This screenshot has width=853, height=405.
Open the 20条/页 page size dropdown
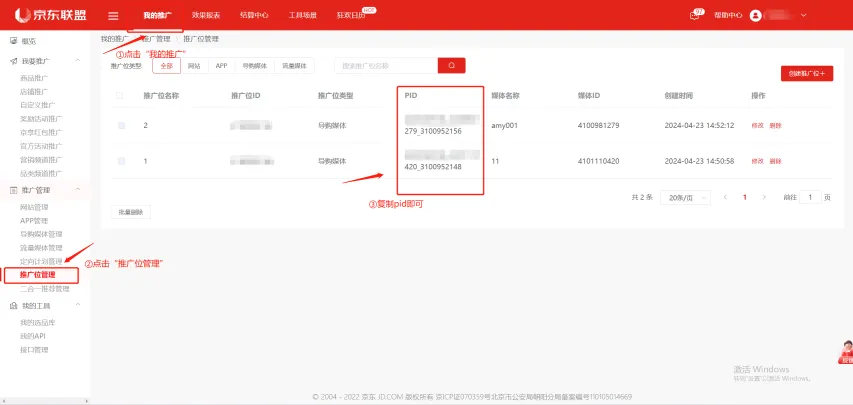pyautogui.click(x=685, y=198)
